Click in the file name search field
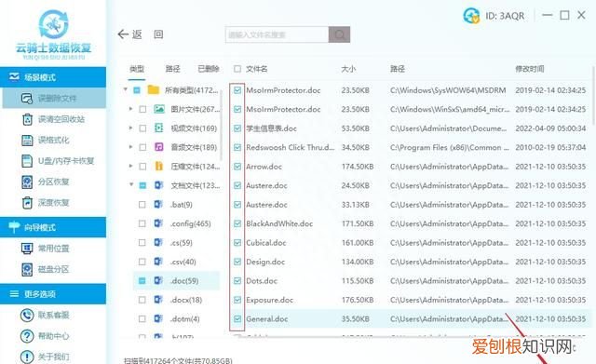596x364 pixels. pos(277,34)
